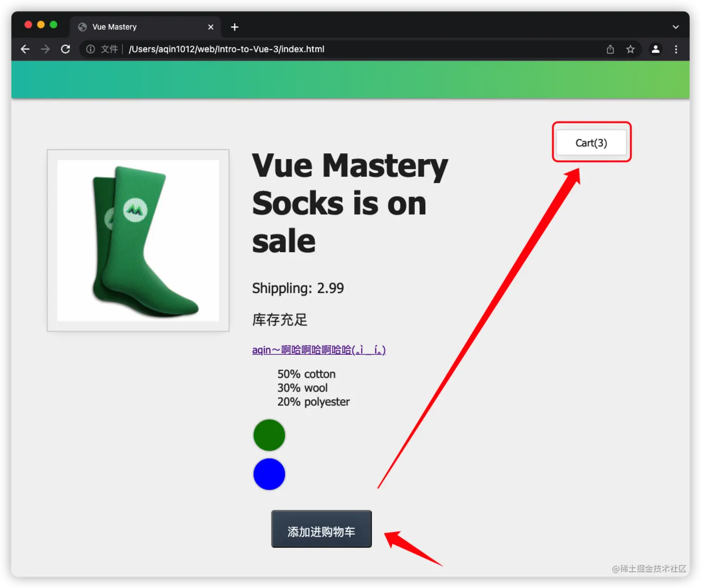Click the browser forward arrow
Screen dimensions: 701x588
tap(45, 49)
